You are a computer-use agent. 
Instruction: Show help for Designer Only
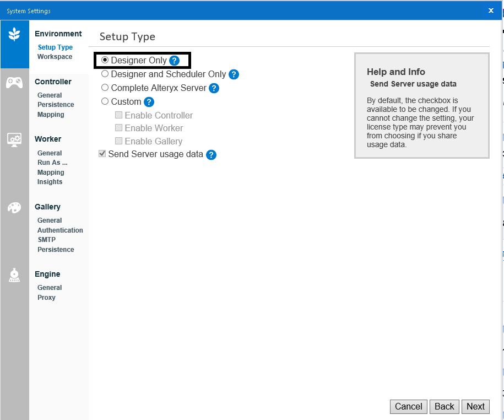pos(174,61)
